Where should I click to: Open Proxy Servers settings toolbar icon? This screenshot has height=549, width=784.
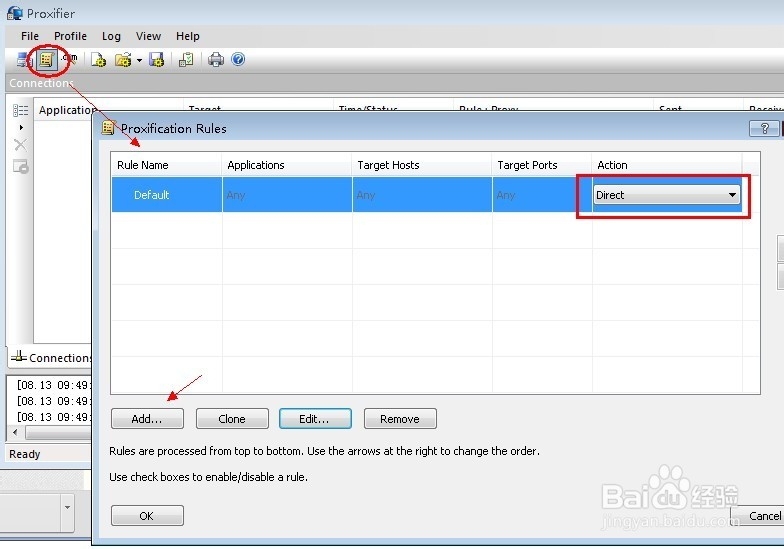24,60
